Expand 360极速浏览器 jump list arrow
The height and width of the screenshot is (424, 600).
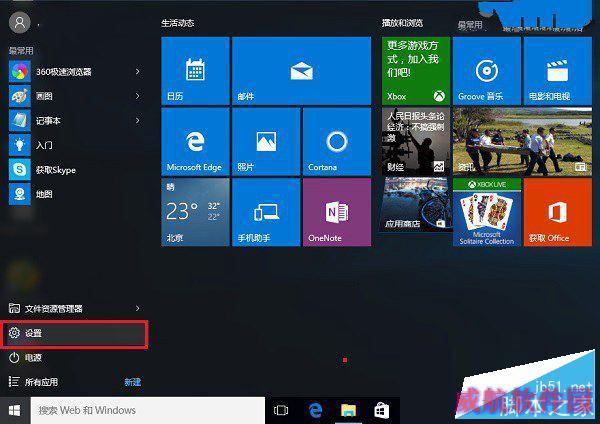pyautogui.click(x=138, y=72)
